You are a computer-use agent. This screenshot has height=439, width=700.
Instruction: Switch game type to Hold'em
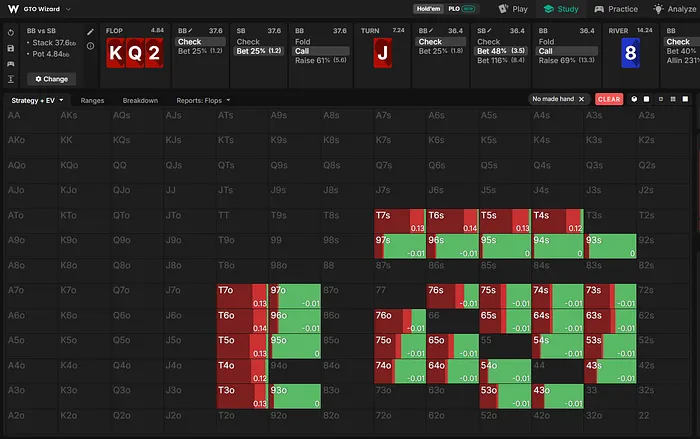(x=429, y=9)
